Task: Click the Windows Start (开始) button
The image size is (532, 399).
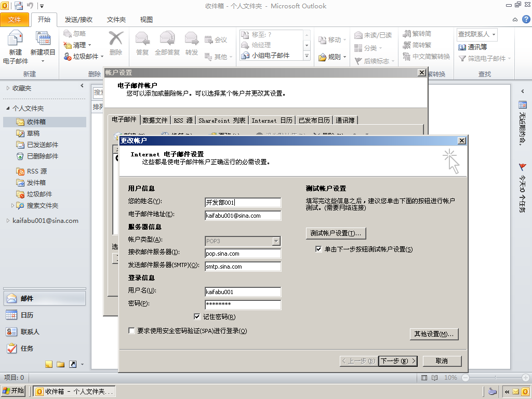Action: (x=13, y=391)
